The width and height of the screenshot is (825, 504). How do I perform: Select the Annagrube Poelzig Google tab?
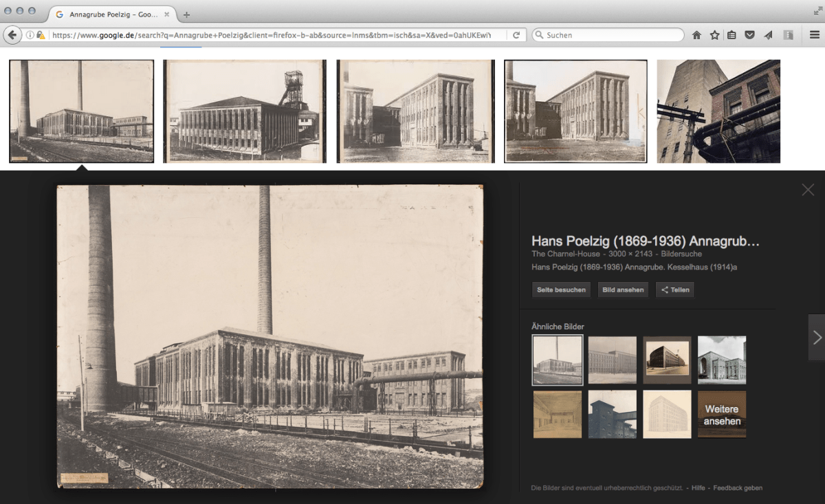110,14
